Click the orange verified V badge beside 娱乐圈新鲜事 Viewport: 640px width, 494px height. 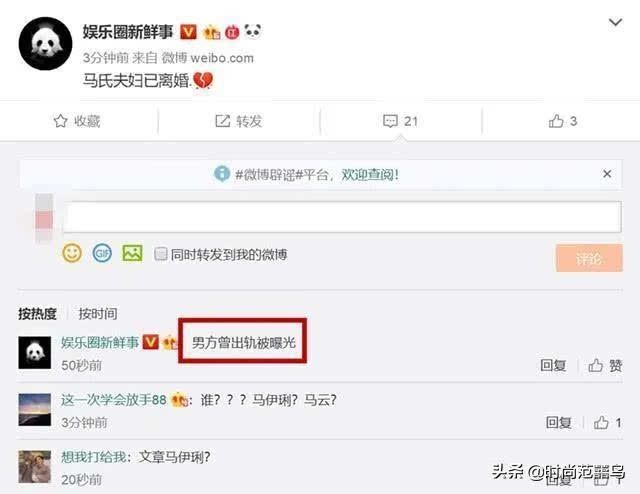(x=188, y=31)
